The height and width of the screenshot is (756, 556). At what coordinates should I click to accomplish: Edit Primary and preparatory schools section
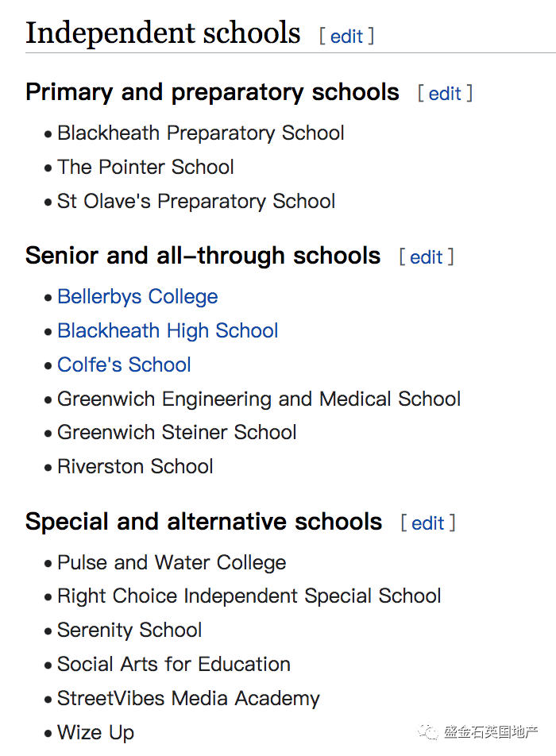tap(445, 94)
